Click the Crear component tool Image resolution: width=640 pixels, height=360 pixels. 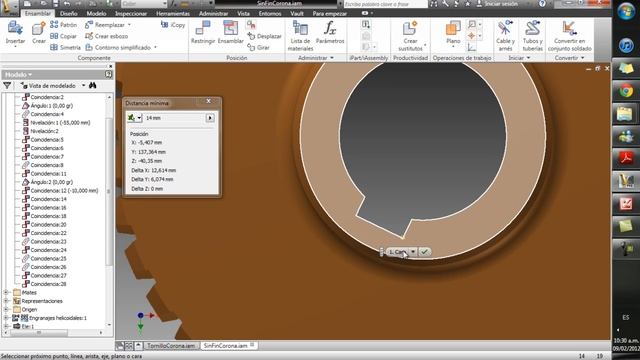[x=39, y=33]
